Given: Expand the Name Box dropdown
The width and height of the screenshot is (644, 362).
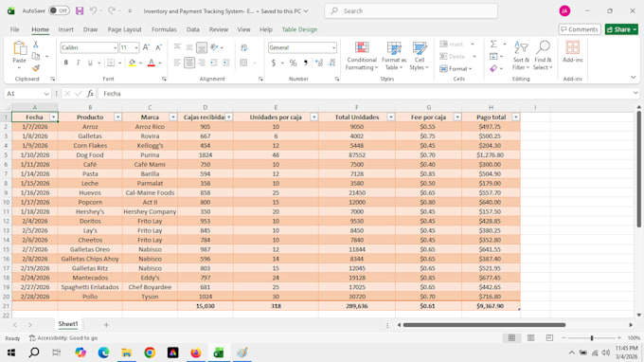Looking at the screenshot, I should (x=46, y=94).
